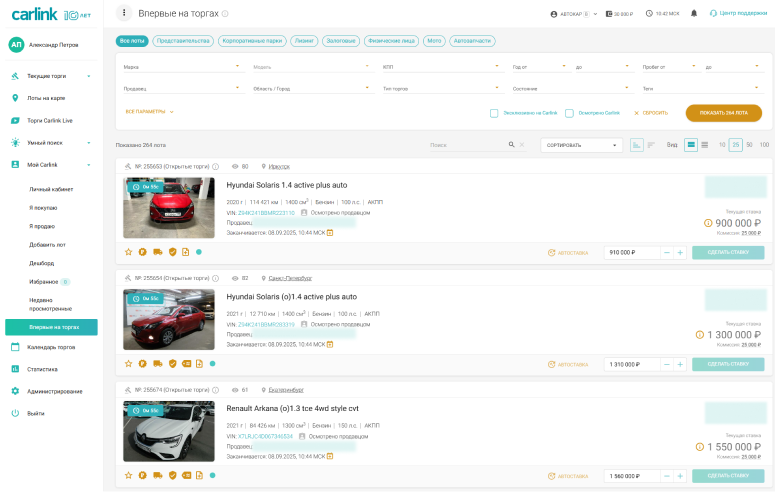Click the notifications bell icon
Image resolution: width=775 pixels, height=492 pixels.
[694, 13]
